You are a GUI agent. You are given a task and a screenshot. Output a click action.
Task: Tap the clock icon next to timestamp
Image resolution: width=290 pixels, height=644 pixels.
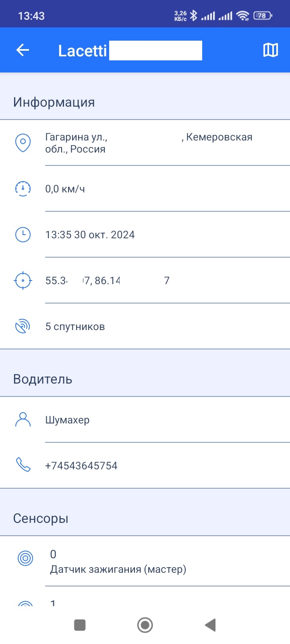click(23, 235)
